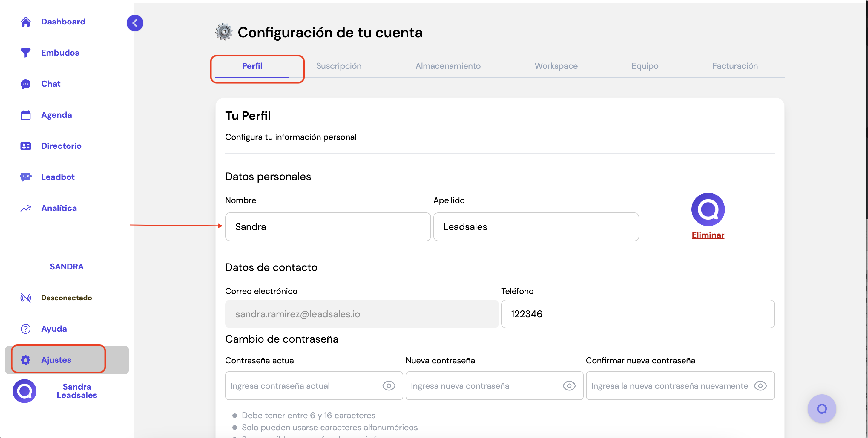Click the Eliminar link under the avatar

point(708,235)
